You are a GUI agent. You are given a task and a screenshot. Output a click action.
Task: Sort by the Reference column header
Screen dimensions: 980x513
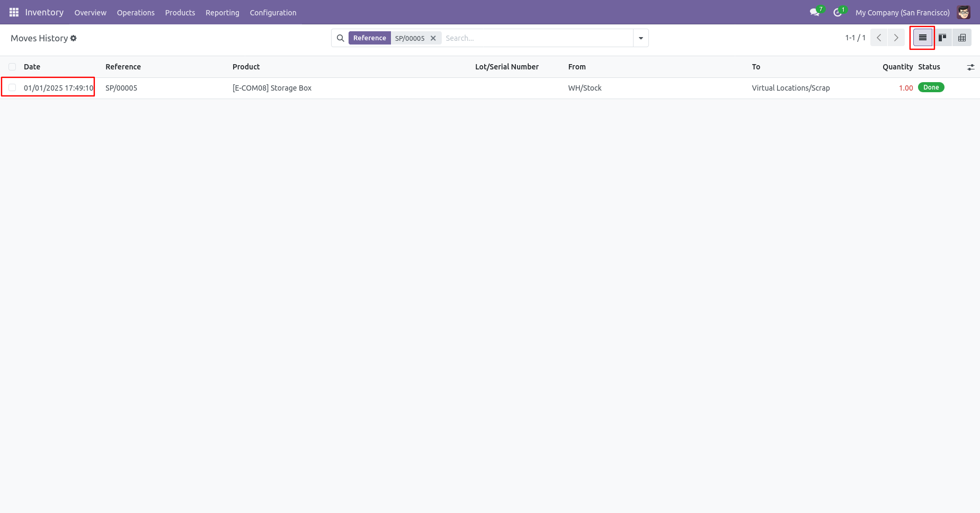click(x=123, y=67)
